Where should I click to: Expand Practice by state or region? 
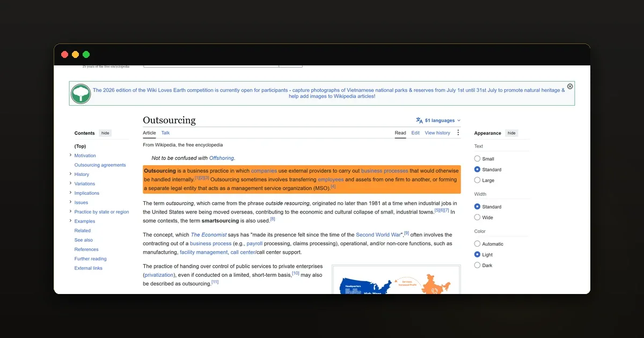70,212
